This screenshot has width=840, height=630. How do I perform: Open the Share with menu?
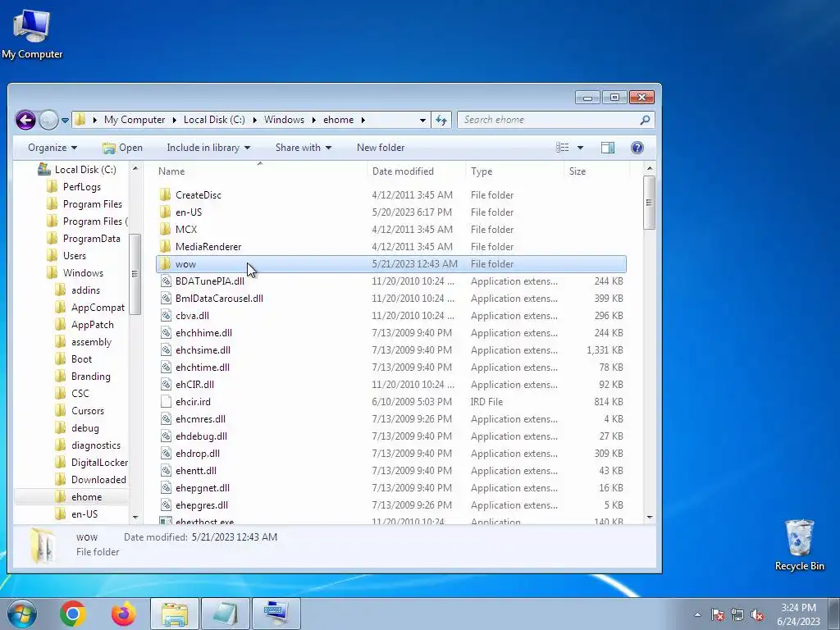304,148
